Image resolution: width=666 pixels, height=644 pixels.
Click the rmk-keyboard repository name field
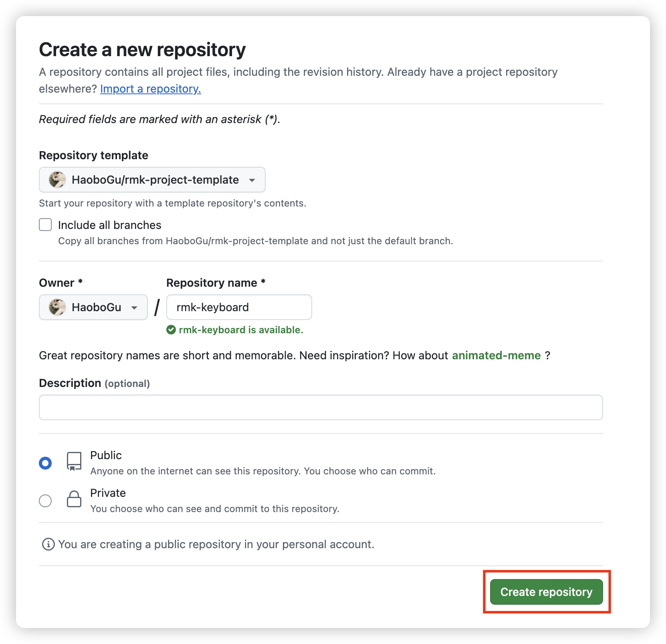[239, 307]
